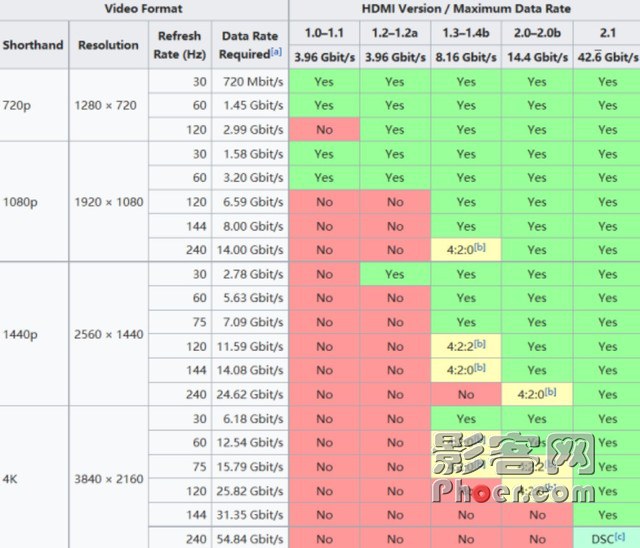Viewport: 640px width, 548px height.
Task: Click the Video Format header
Action: [143, 9]
